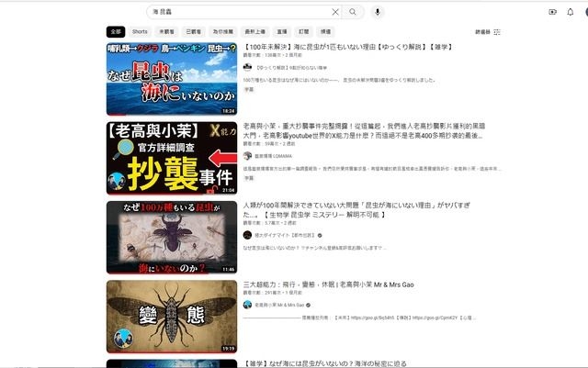Enable the 未觀看 filter chip
Viewport: 588px width, 368px height.
(x=166, y=31)
